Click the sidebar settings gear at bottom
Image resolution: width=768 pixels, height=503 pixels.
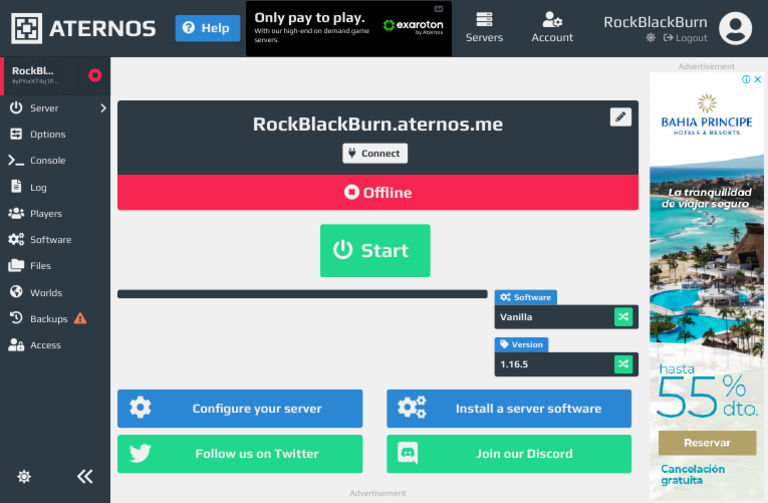(x=24, y=476)
